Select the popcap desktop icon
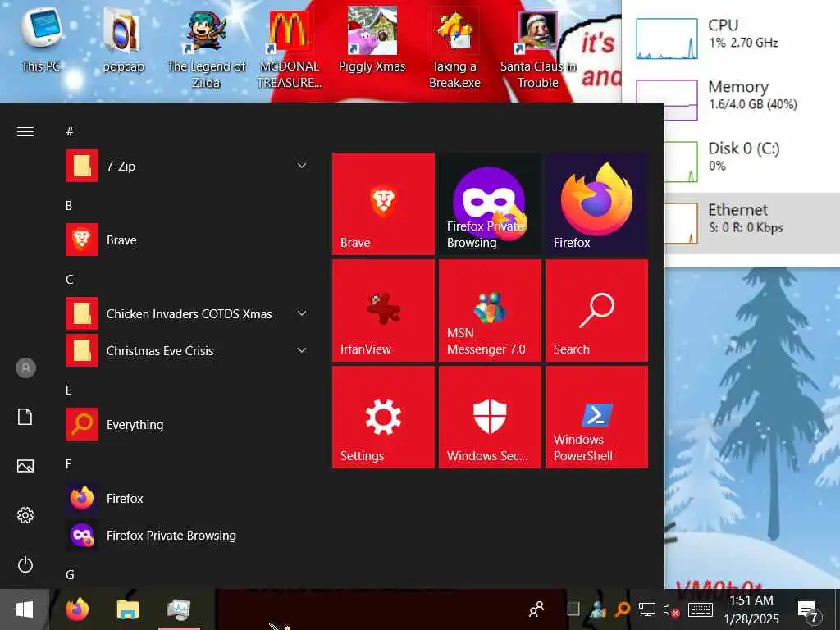Viewport: 840px width, 630px height. [123, 40]
